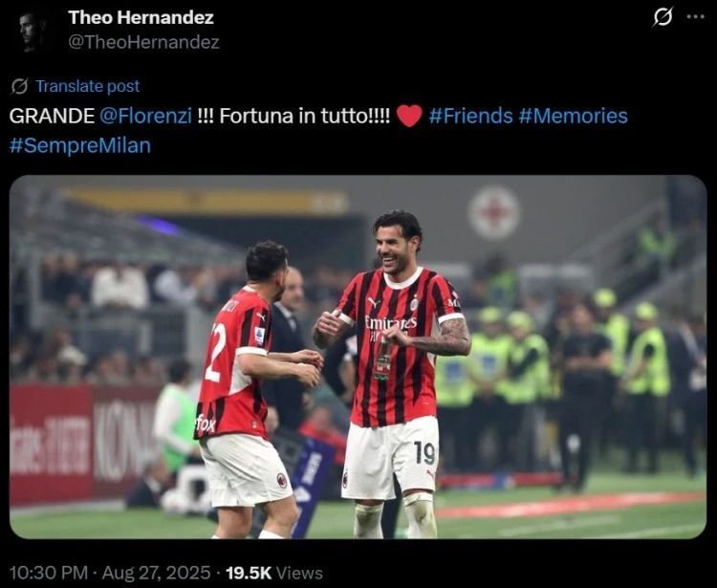
Task: Open Theo Hernandez's profile avatar
Action: point(33,31)
